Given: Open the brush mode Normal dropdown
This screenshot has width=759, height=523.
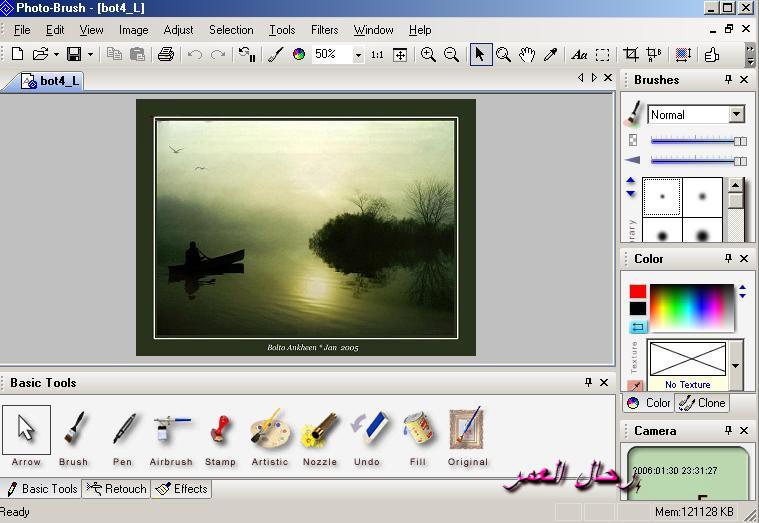Looking at the screenshot, I should [736, 115].
